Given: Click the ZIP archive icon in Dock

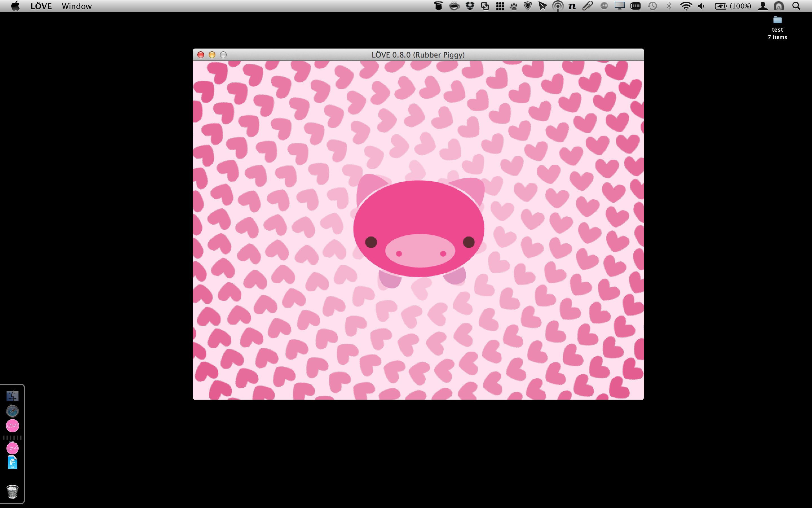Looking at the screenshot, I should click(x=12, y=462).
